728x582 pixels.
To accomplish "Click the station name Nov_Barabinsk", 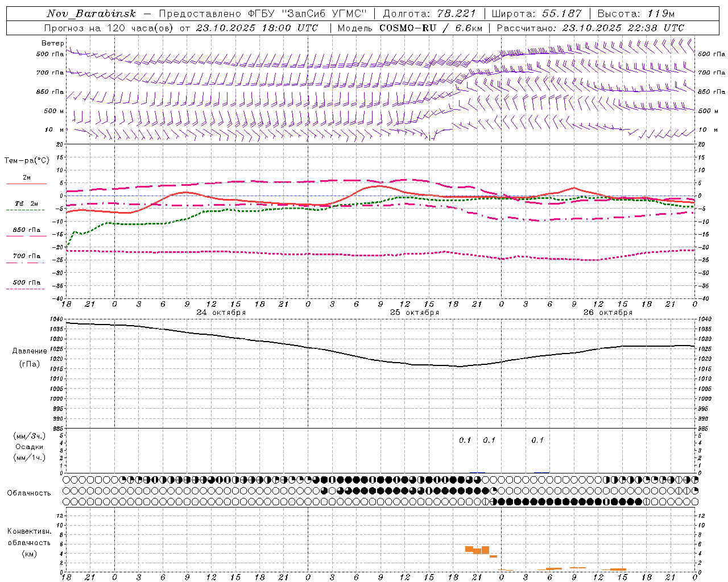I will [92, 14].
